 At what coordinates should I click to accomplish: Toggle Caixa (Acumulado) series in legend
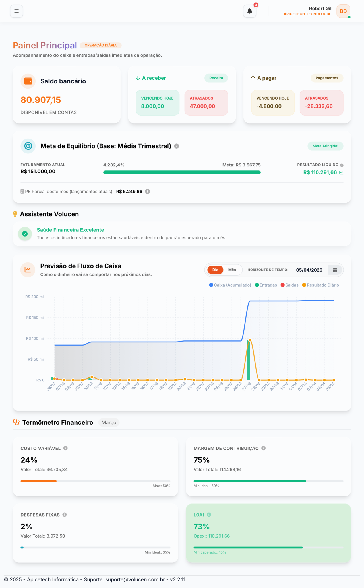(230, 285)
